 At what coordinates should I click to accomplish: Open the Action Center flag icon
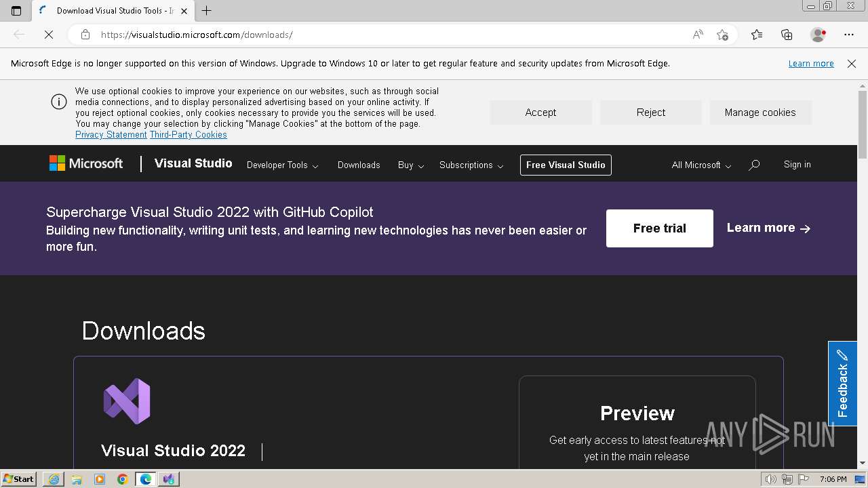(803, 479)
